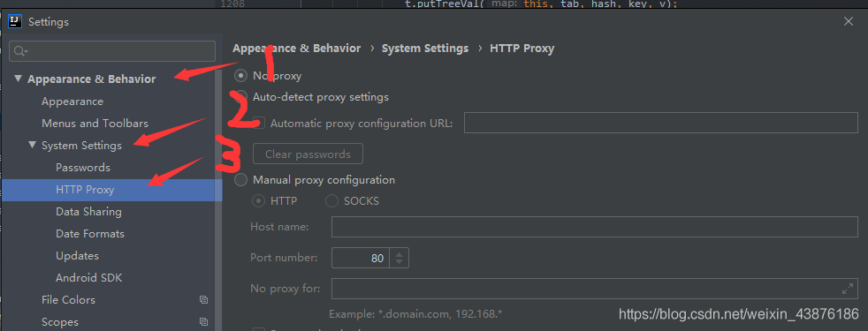Close the Settings dialog
The width and height of the screenshot is (868, 331).
click(848, 21)
